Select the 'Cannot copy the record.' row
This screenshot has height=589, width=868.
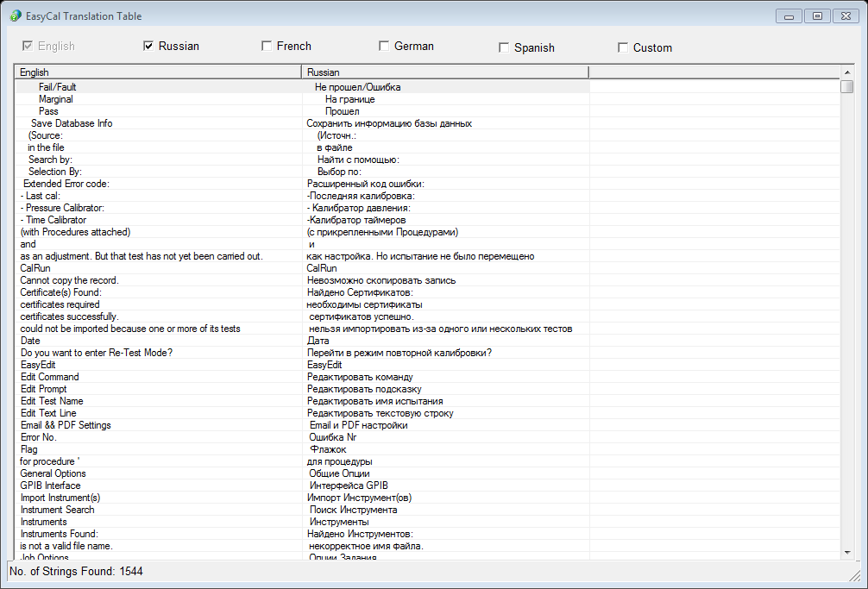coord(69,280)
